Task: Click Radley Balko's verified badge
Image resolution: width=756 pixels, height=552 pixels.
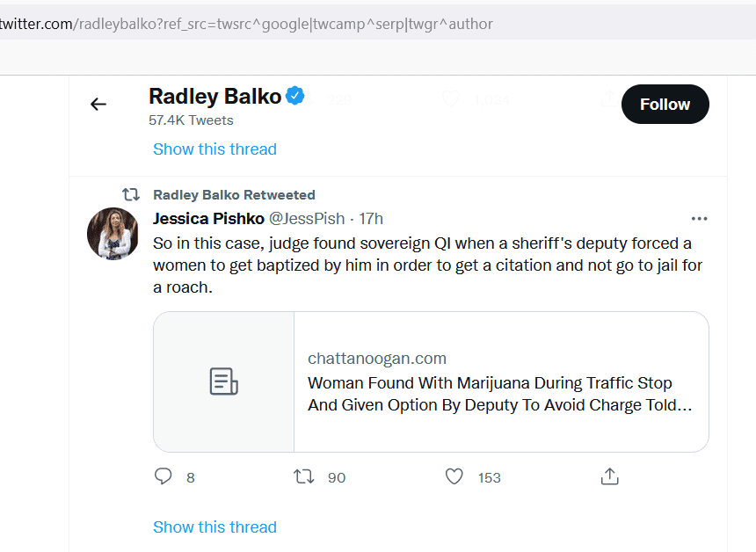Action: click(x=295, y=96)
